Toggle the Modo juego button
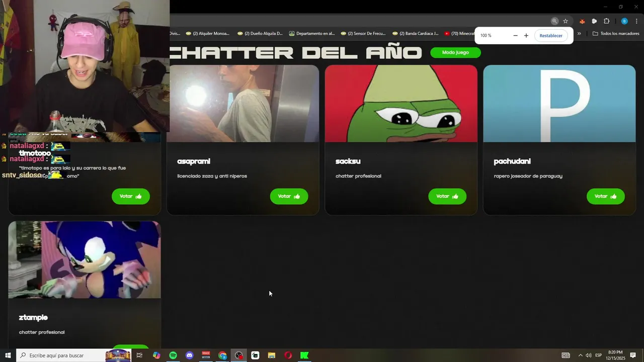Viewport: 644px width, 362px height. (455, 52)
